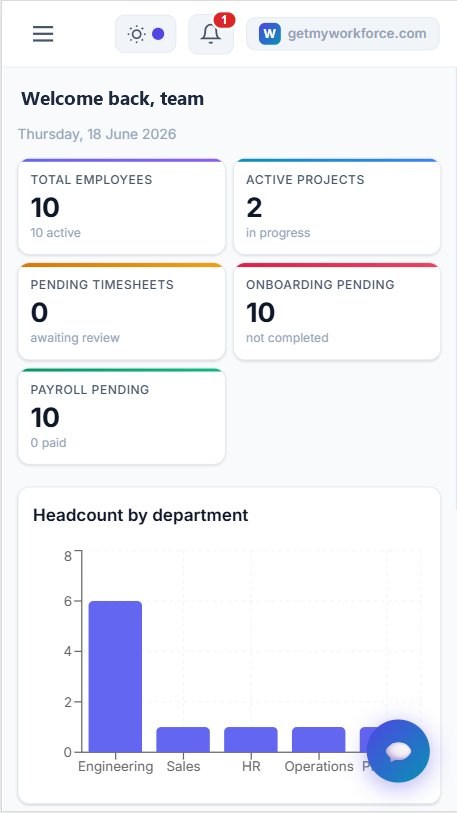Viewport: 457px width, 813px height.
Task: Click the 'Operations' axis label
Action: click(x=319, y=766)
